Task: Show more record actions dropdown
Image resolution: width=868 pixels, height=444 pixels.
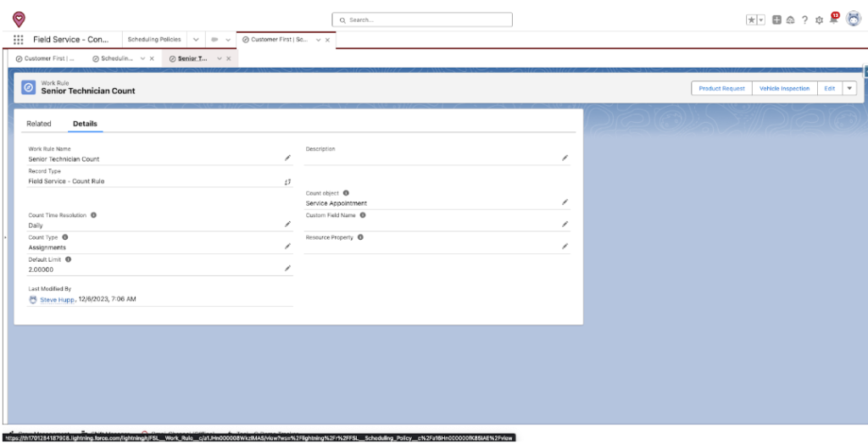Action: 849,89
